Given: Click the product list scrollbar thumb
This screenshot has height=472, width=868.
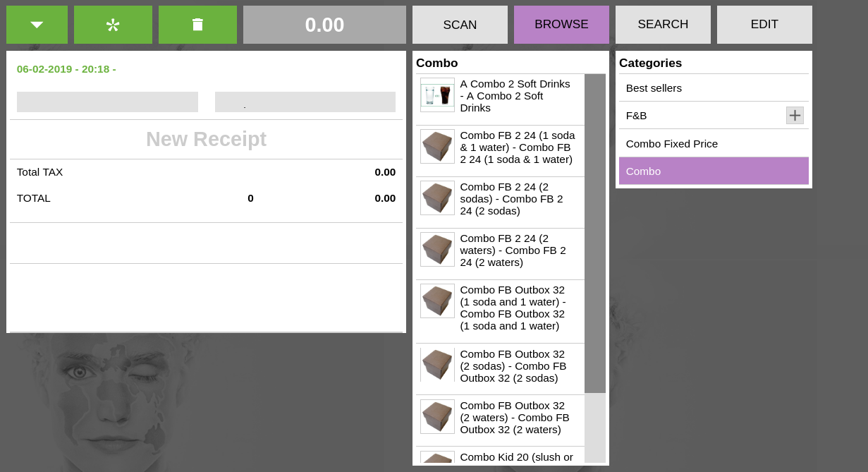Looking at the screenshot, I should (595, 234).
